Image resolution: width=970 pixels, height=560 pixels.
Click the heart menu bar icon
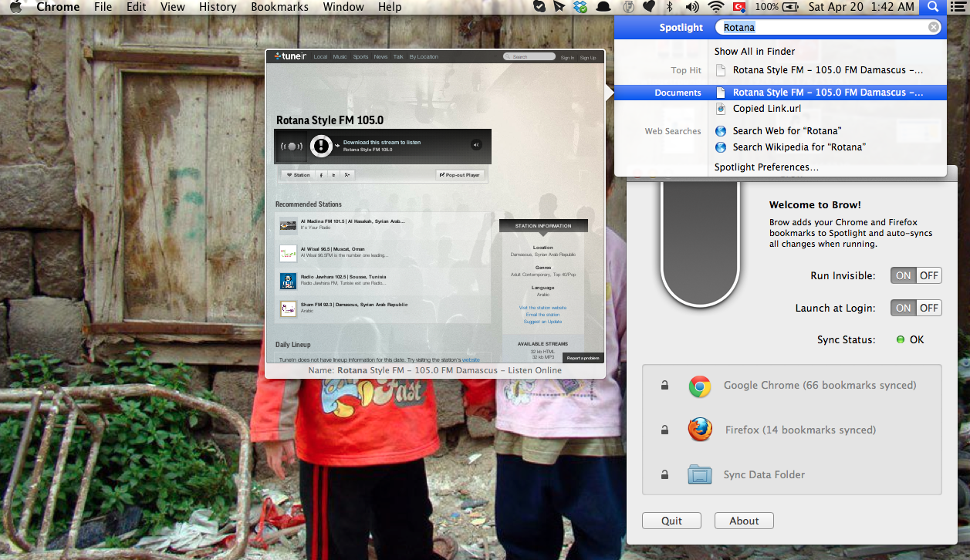649,7
